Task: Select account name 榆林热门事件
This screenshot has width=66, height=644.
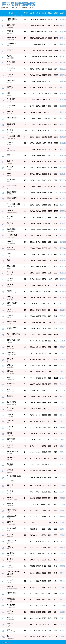Action: coord(12,322)
